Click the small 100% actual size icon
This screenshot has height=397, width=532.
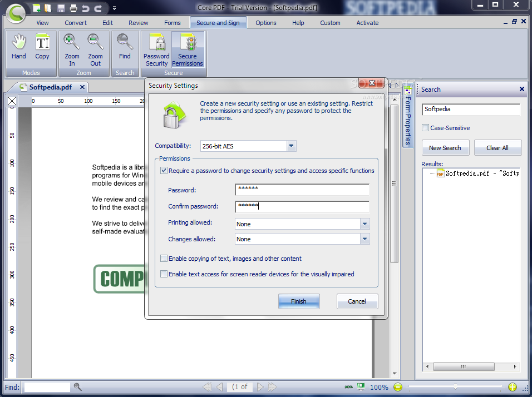click(348, 387)
